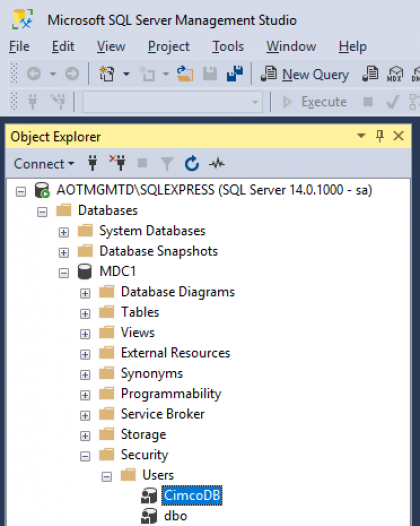Click the Disconnect icon with red X
The height and width of the screenshot is (526, 420).
point(117,163)
